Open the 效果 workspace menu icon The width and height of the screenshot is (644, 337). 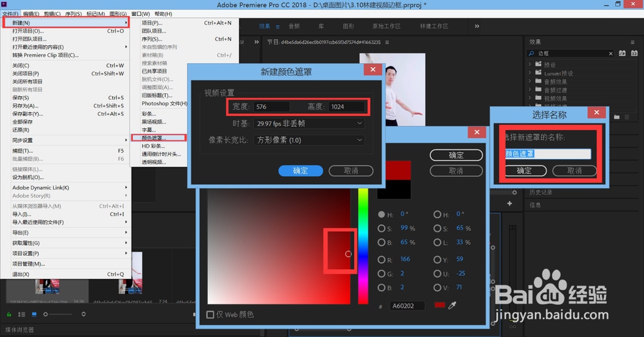(x=278, y=26)
